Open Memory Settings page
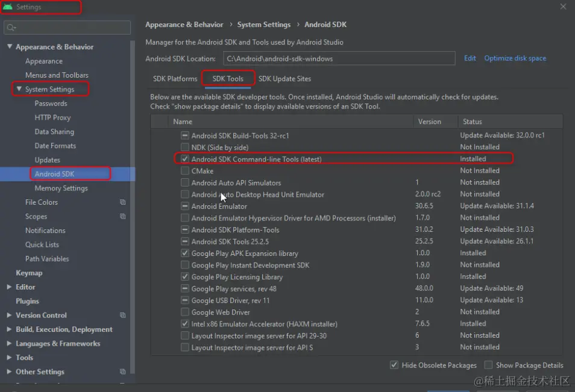The width and height of the screenshot is (575, 392). (x=61, y=188)
